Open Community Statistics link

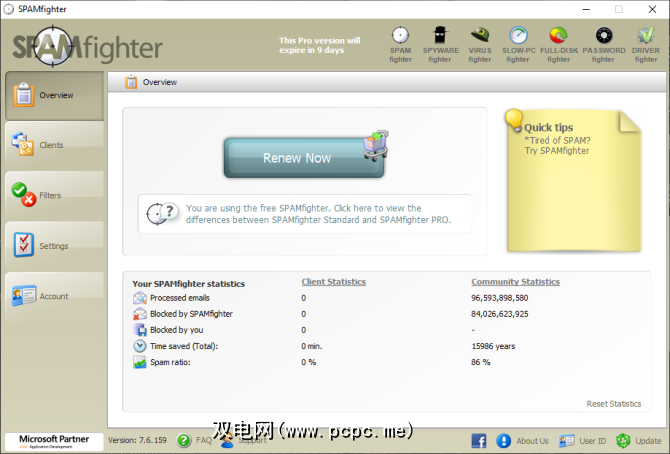[515, 282]
